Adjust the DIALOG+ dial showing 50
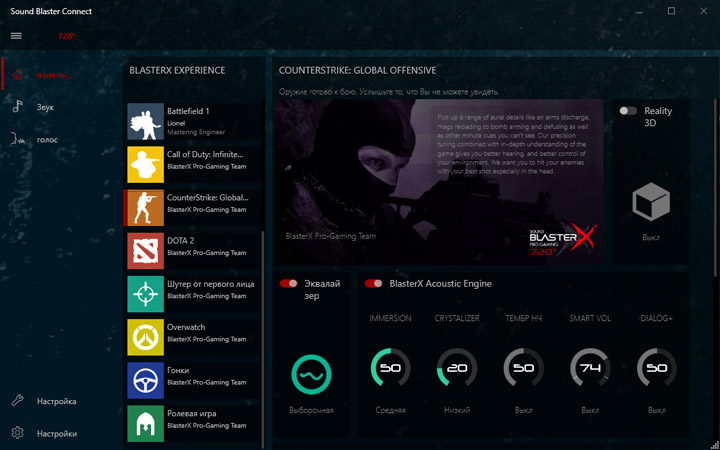 tap(657, 367)
